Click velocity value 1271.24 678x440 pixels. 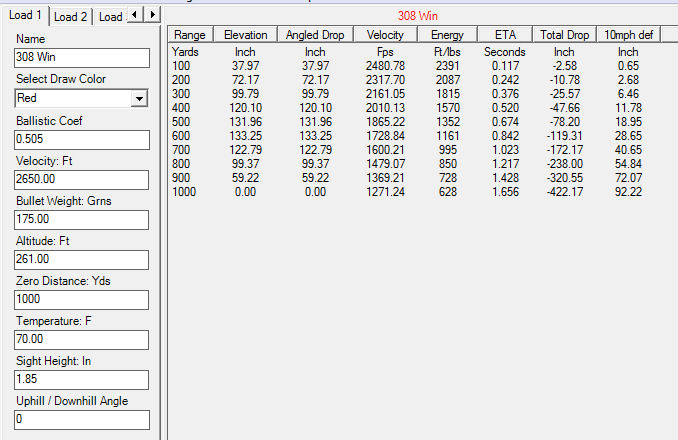click(x=385, y=191)
